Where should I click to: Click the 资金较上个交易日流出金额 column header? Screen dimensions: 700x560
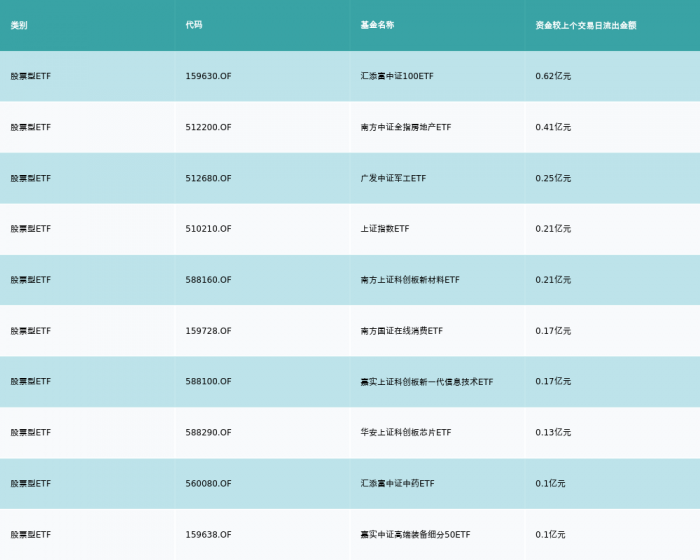[586, 25]
